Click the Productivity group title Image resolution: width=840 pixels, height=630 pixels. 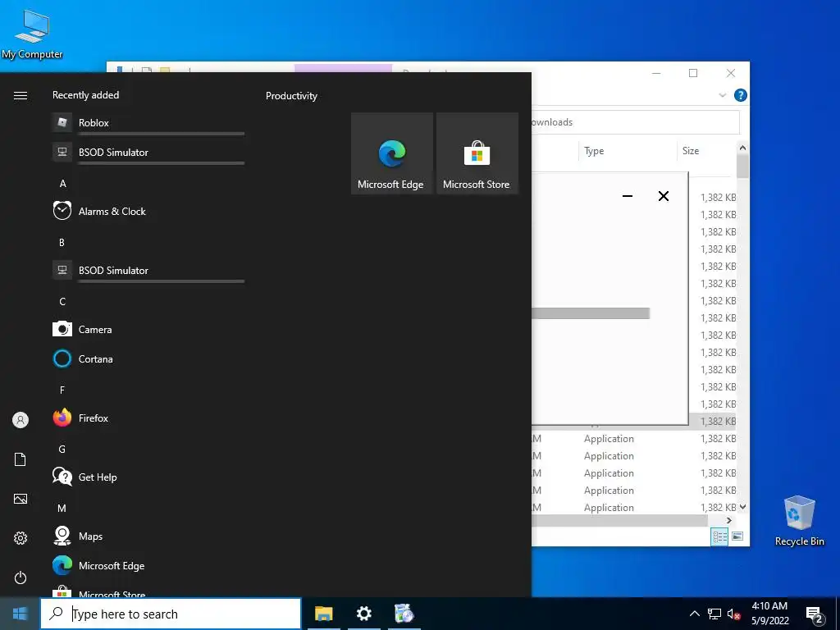tap(291, 96)
